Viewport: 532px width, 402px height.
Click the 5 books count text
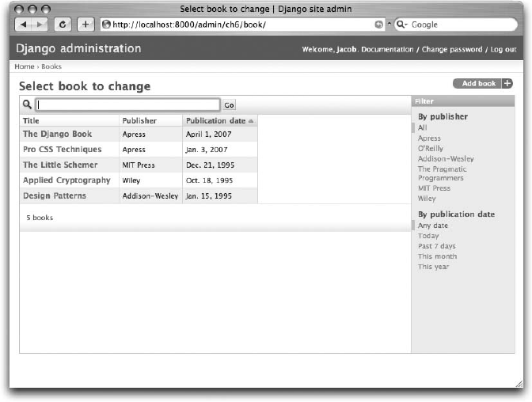coord(40,218)
